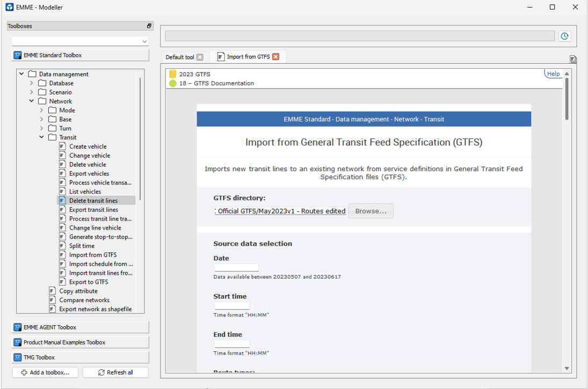Viewport: 588px width, 389px height.
Task: Open the TMG Toolbox header
Action: (x=81, y=357)
